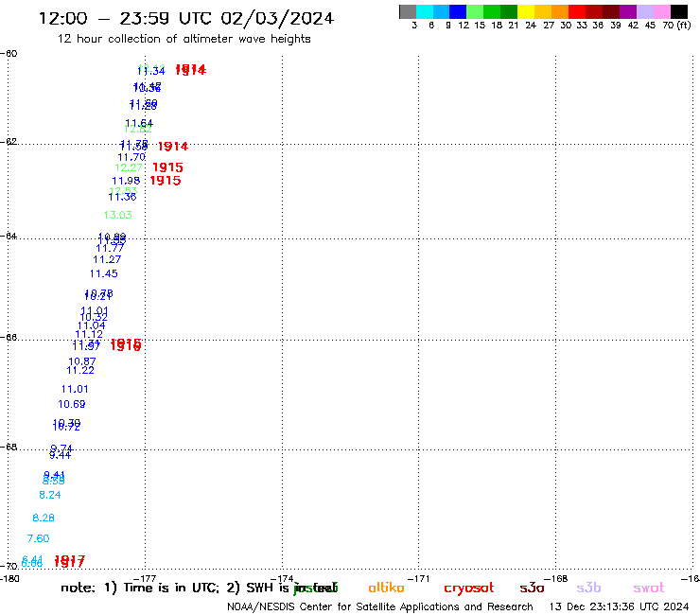
Task: Click the '12 hour collection of altimeter wave heights' subtitle
Action: pos(184,39)
